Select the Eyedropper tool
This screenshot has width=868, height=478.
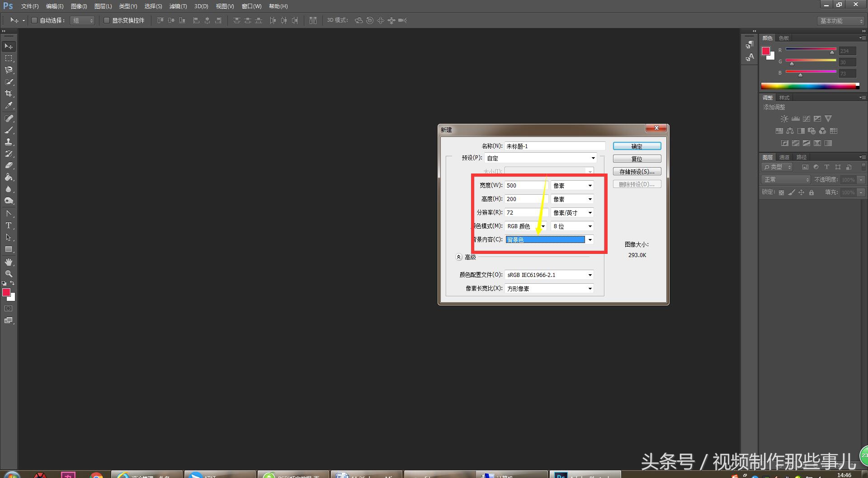pyautogui.click(x=9, y=106)
